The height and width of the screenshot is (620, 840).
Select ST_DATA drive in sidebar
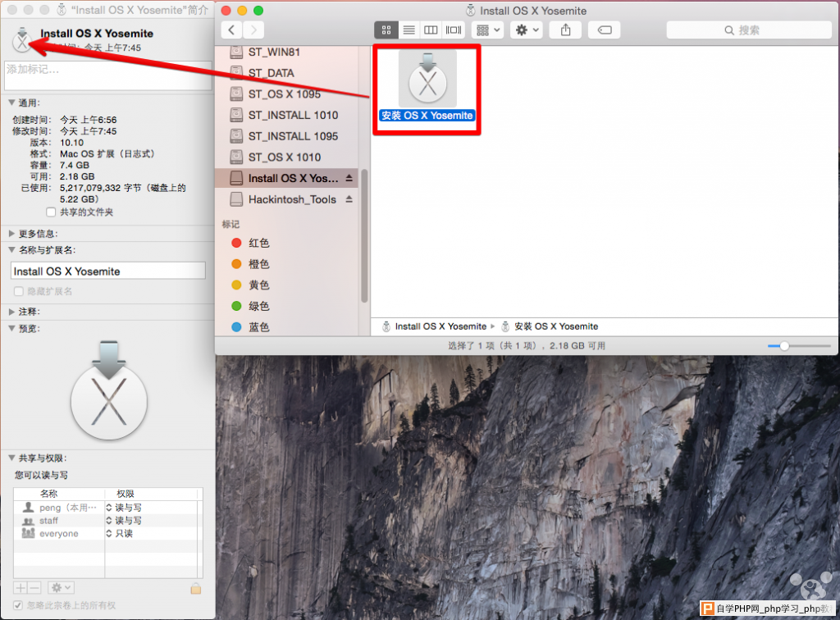[286, 73]
